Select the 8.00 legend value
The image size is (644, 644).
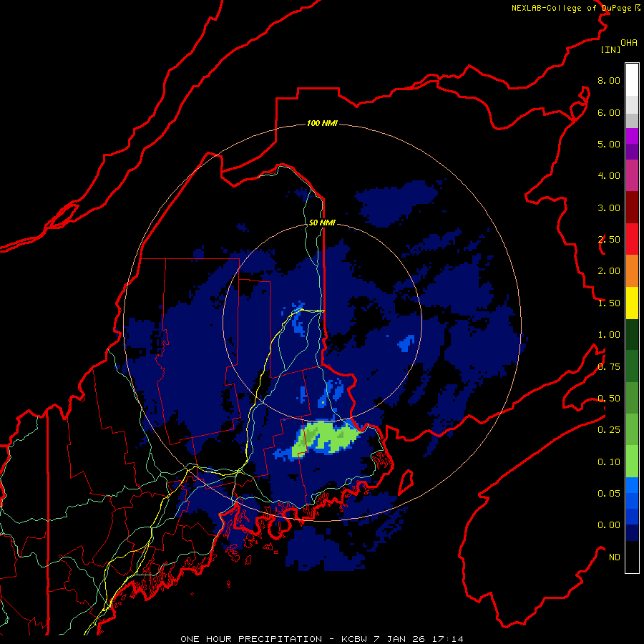(x=609, y=80)
